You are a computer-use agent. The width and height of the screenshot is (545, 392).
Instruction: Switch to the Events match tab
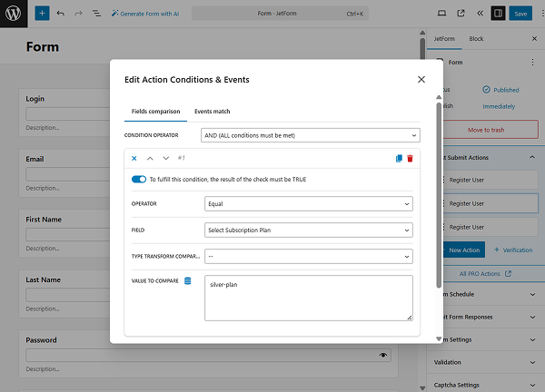point(212,112)
